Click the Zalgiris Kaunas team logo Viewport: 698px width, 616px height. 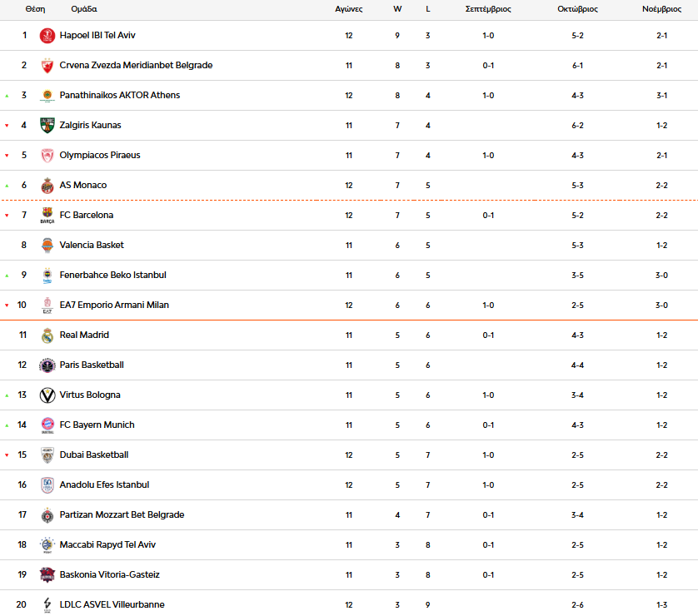coord(47,126)
